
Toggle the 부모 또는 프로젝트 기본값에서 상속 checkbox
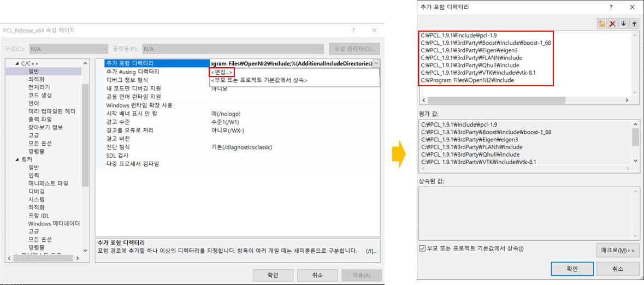[x=422, y=248]
